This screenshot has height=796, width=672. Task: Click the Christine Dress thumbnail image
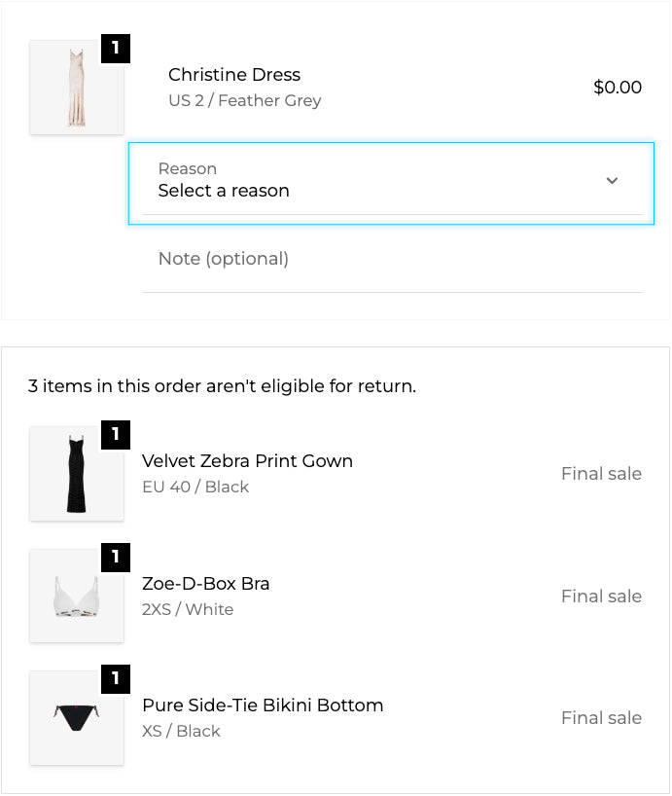(77, 88)
